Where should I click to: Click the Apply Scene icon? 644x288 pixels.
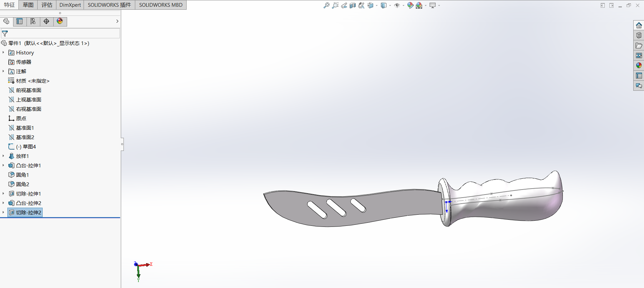(419, 5)
